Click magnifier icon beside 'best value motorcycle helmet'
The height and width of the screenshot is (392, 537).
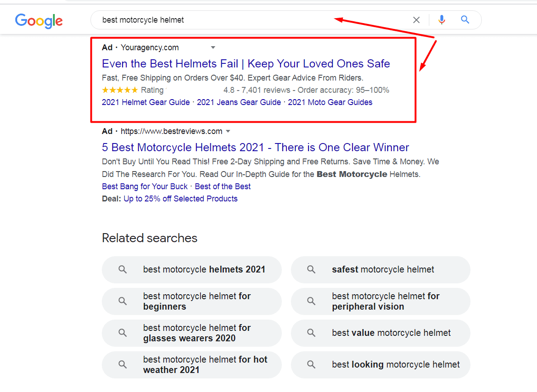(311, 333)
